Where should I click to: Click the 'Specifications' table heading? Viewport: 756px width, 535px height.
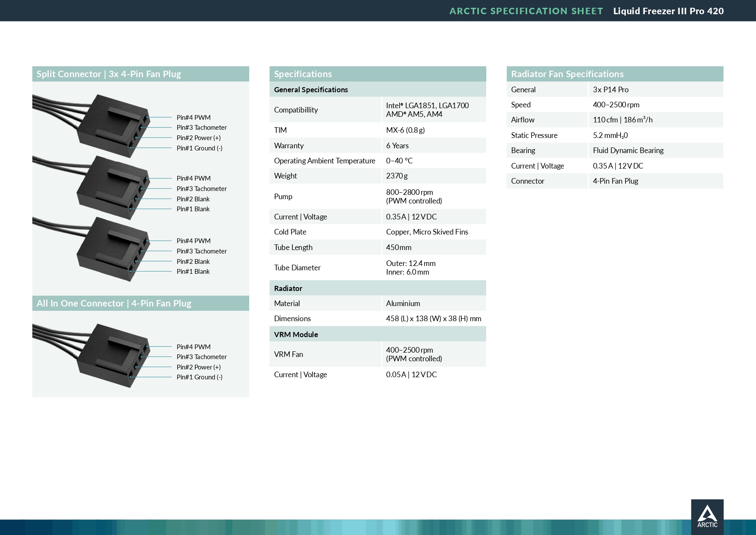coord(303,74)
